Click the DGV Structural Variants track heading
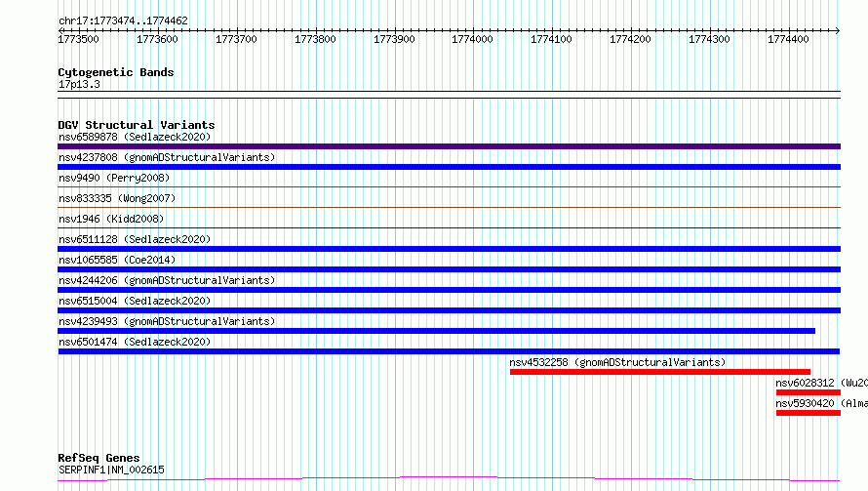 click(137, 125)
